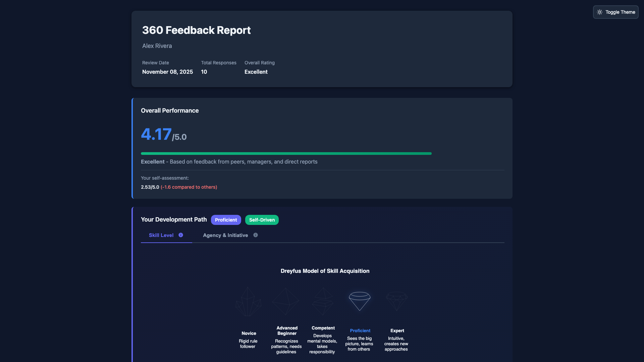This screenshot has width=644, height=362.
Task: Click the info icon beside Agency & Initiative
Action: click(x=255, y=235)
